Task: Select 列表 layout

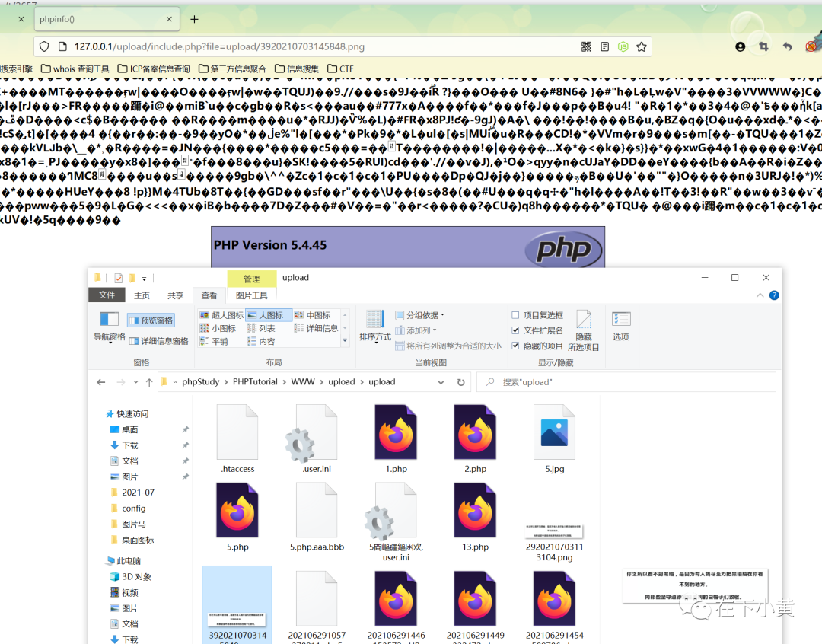Action: [x=260, y=328]
